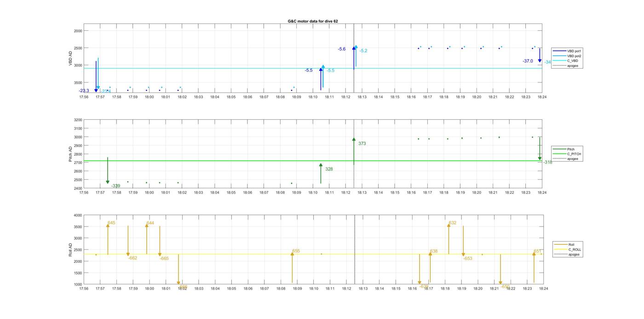Click the '18:24' x-tick under the VBD plot

542,97
